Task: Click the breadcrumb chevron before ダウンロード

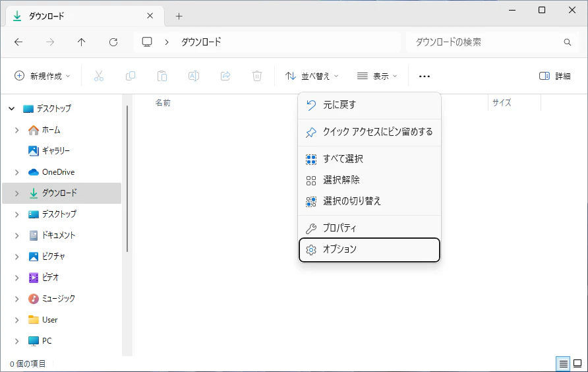Action: coord(167,42)
